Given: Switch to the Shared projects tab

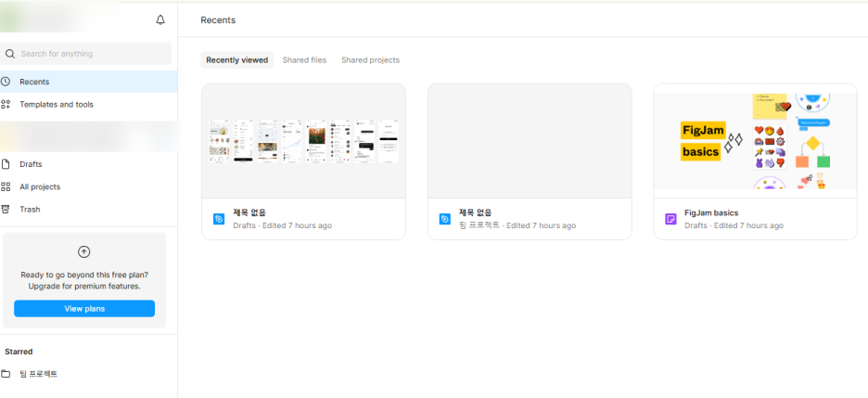Looking at the screenshot, I should (370, 59).
